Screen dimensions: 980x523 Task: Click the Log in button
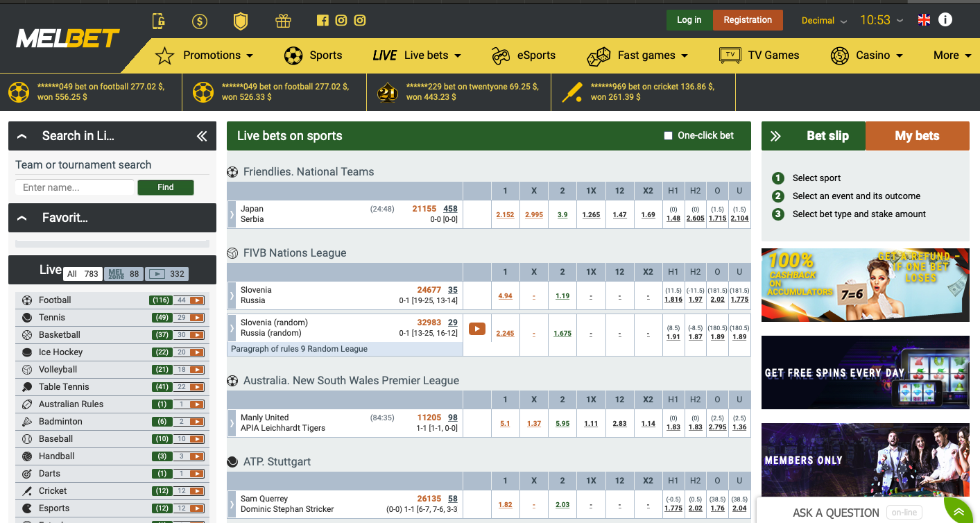coord(689,20)
